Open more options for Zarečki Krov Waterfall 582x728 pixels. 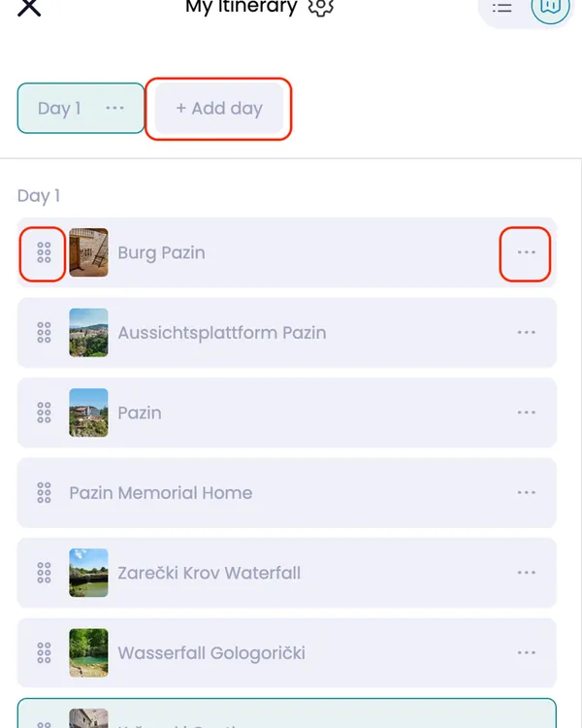[526, 573]
